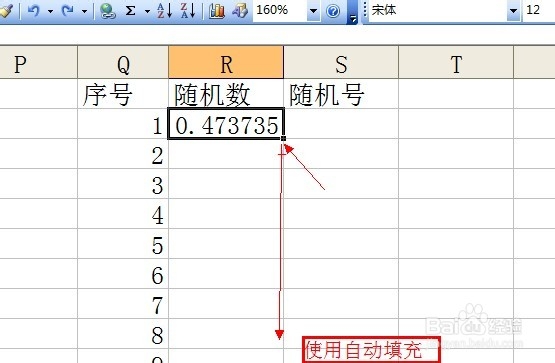Click the toolbar move handle before the font box
The image size is (555, 363).
365,11
